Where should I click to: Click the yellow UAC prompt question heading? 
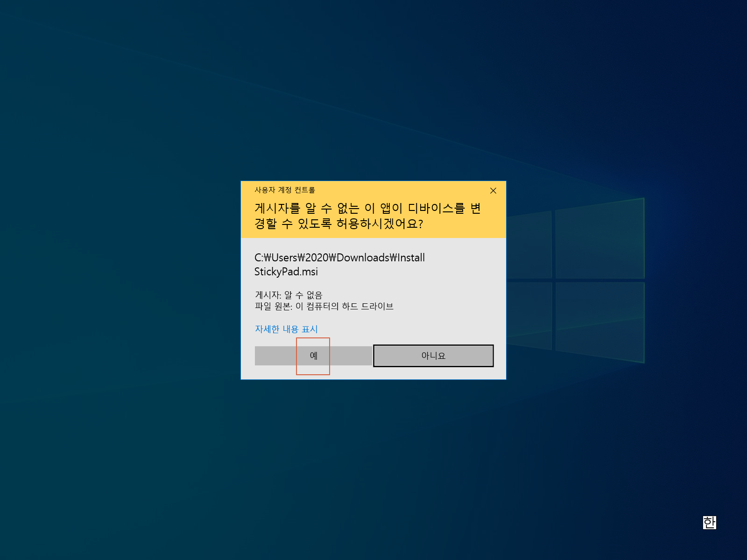[368, 216]
